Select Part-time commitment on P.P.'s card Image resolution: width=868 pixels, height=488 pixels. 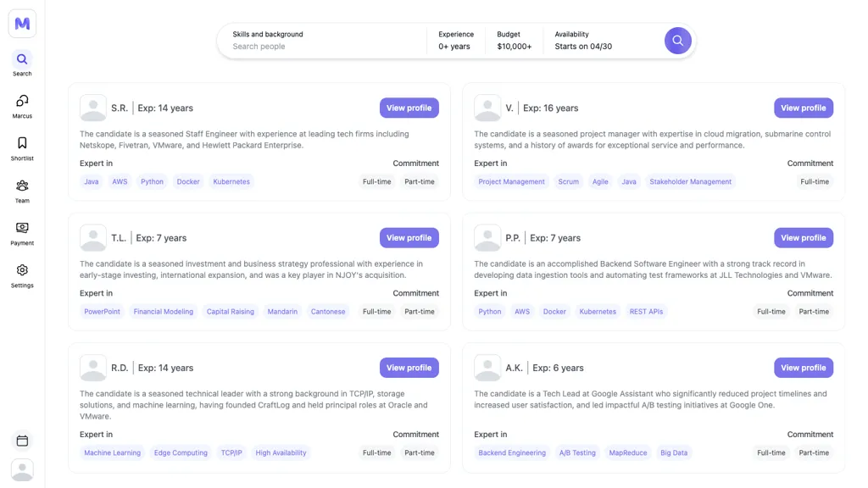click(x=814, y=311)
